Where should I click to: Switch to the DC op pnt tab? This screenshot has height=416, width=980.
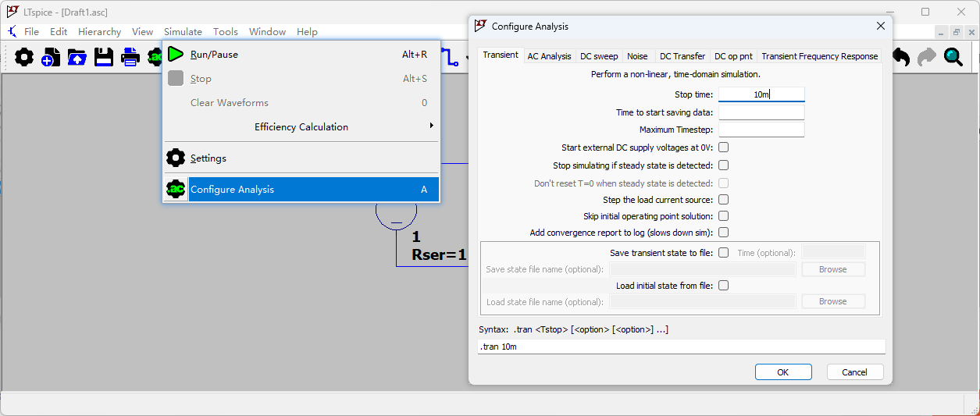pos(733,56)
